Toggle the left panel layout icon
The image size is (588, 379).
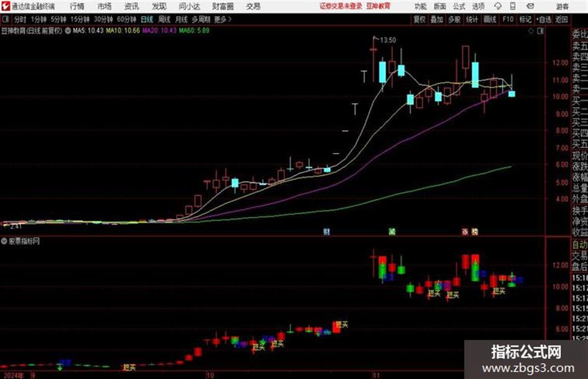click(5, 19)
